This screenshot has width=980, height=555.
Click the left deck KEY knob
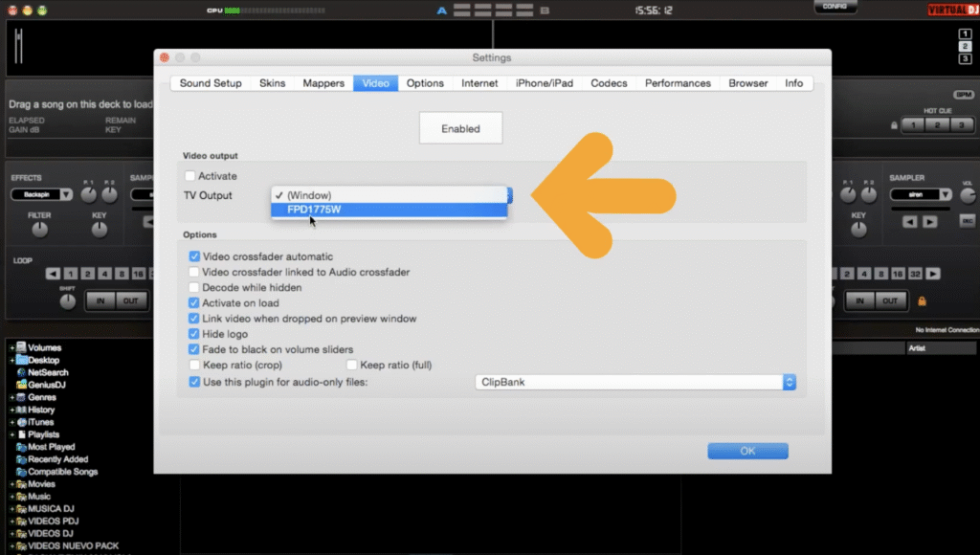pyautogui.click(x=100, y=230)
